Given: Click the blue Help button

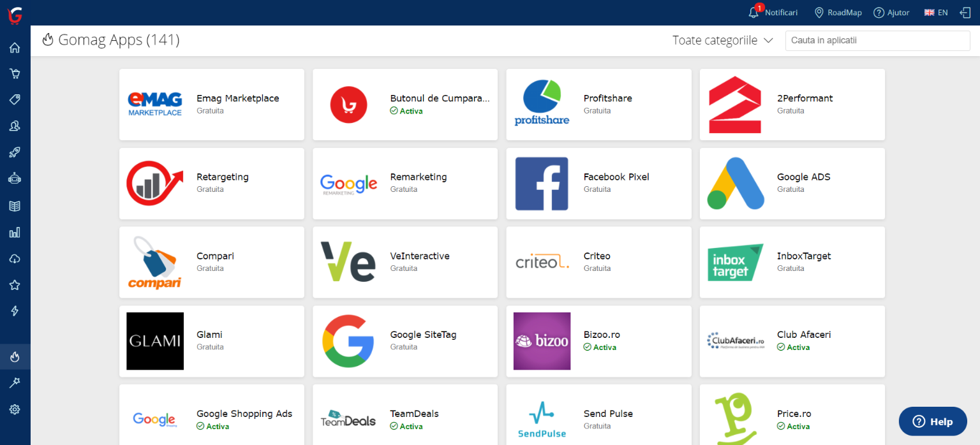Looking at the screenshot, I should click(933, 421).
